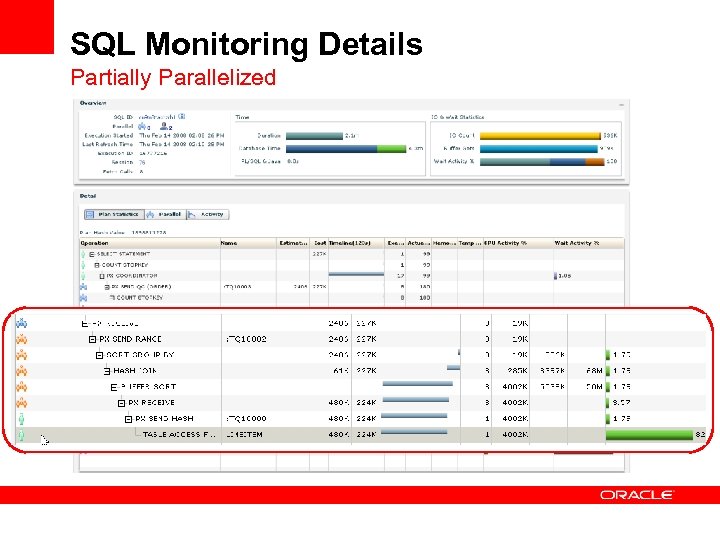Click the Temp column header
The image size is (720, 540).
pos(470,243)
